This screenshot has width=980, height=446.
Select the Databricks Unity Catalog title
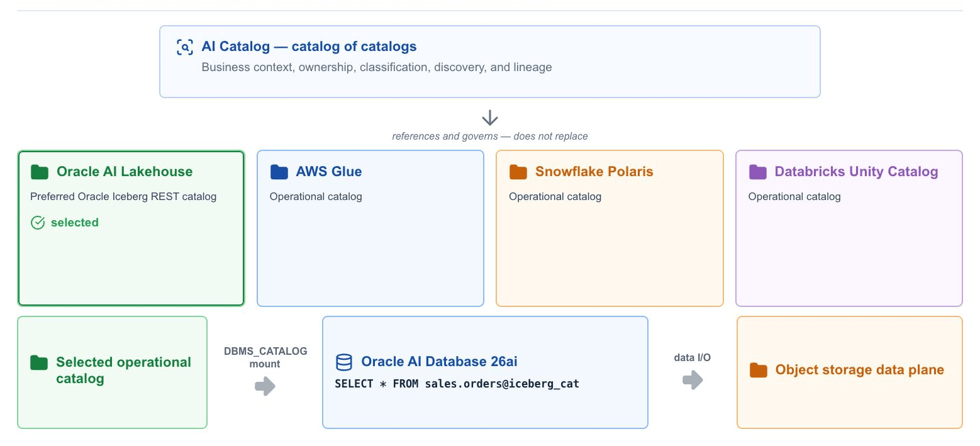point(856,172)
